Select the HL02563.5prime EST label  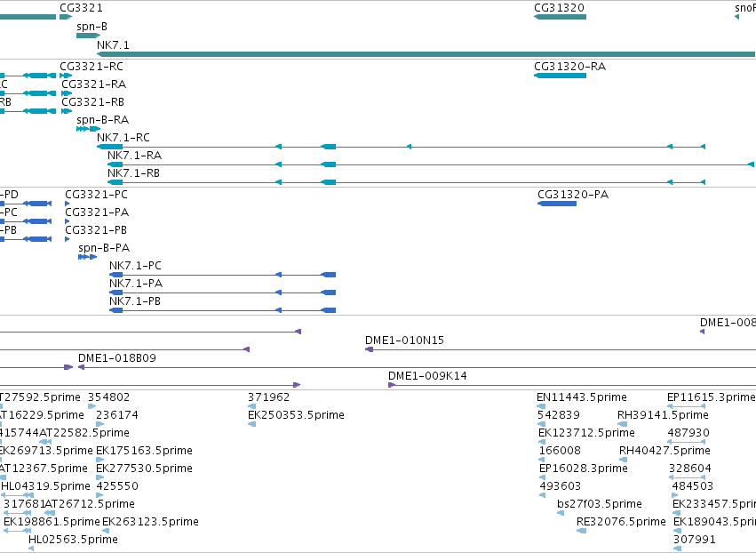[73, 540]
